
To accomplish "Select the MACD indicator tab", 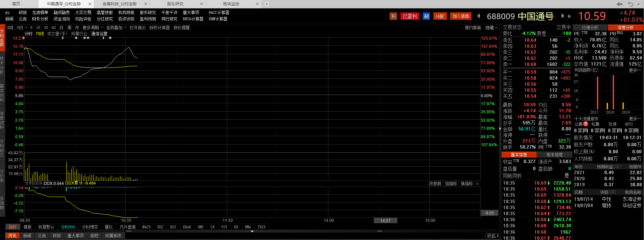I will pos(146,227).
